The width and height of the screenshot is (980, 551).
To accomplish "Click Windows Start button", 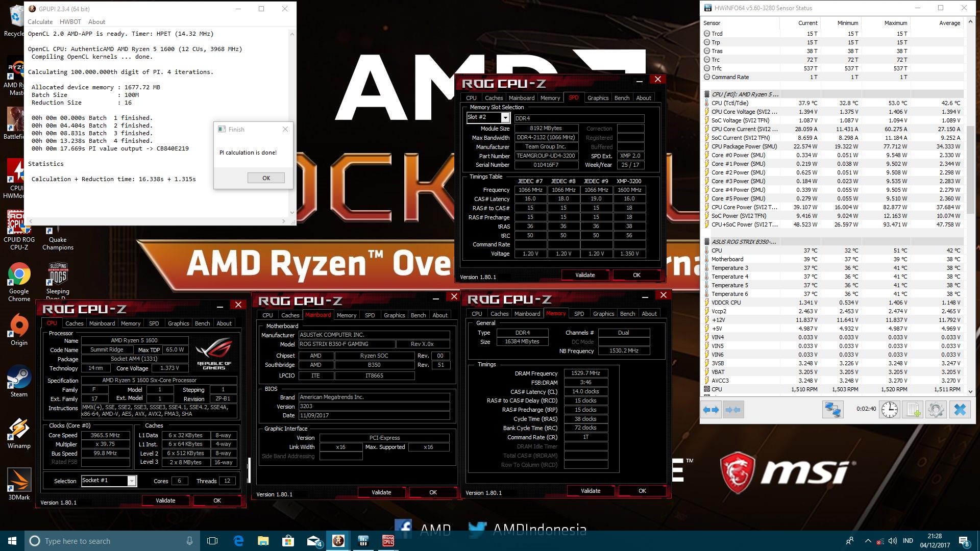I will click(x=12, y=541).
